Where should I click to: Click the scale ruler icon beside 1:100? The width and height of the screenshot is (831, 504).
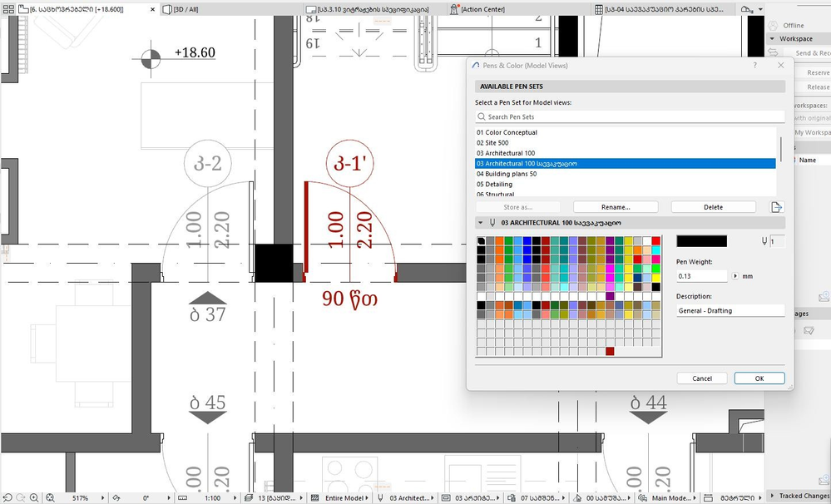182,498
